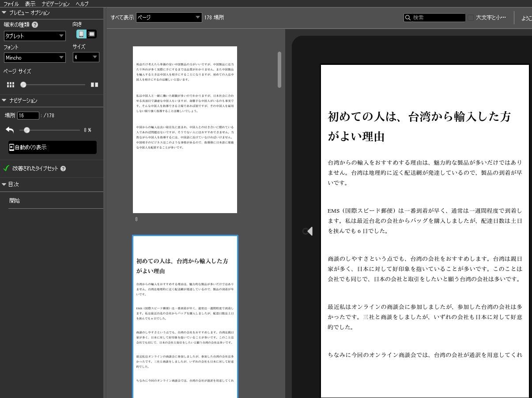Click the search magnifier icon
Image resolution: width=532 pixels, height=398 pixels.
(x=408, y=18)
